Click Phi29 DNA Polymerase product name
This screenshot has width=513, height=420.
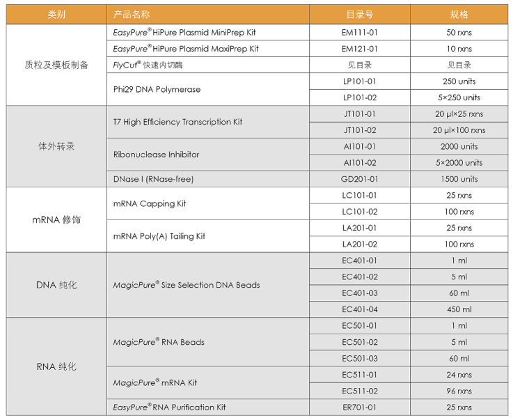tap(157, 89)
